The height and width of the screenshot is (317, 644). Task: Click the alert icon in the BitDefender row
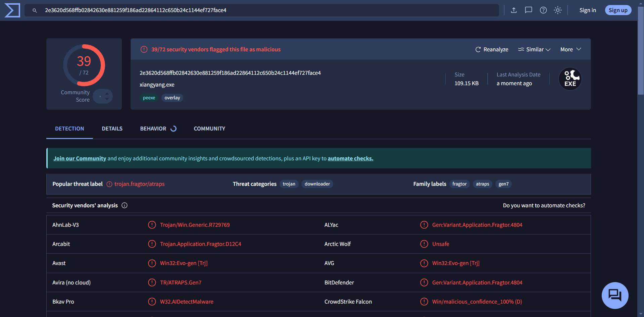[424, 282]
